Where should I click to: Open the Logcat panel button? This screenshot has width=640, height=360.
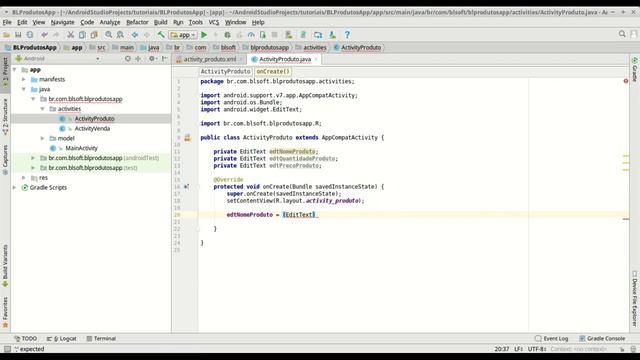point(61,339)
